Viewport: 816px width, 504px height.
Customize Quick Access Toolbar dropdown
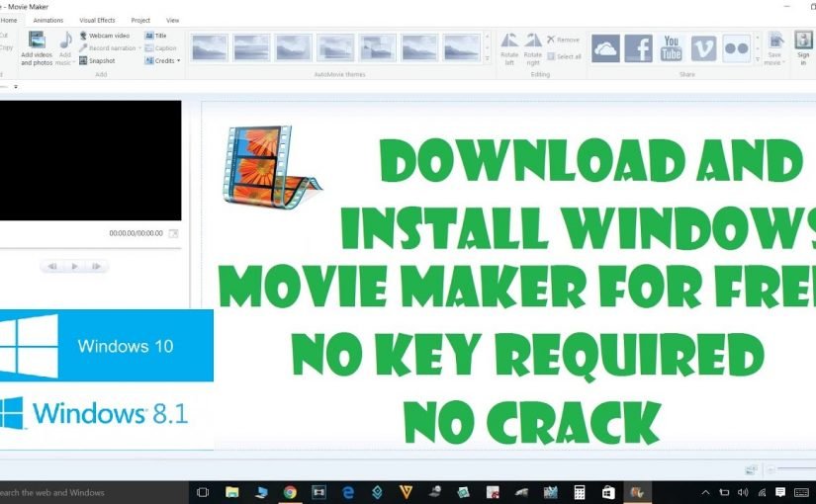point(16,87)
